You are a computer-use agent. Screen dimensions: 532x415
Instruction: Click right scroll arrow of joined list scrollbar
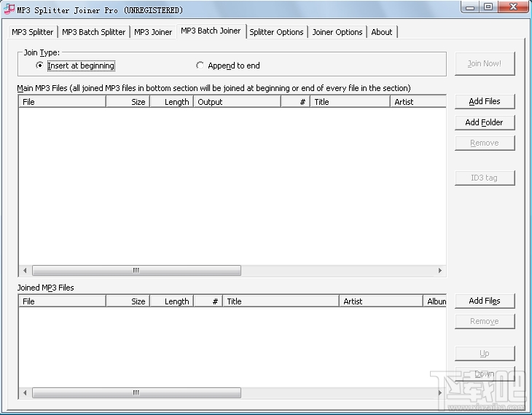tap(440, 392)
